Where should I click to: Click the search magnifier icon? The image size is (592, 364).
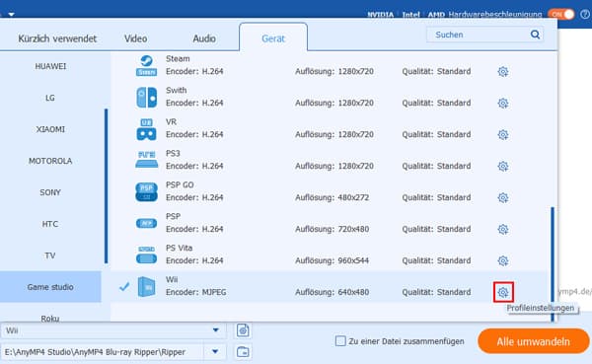(x=535, y=35)
